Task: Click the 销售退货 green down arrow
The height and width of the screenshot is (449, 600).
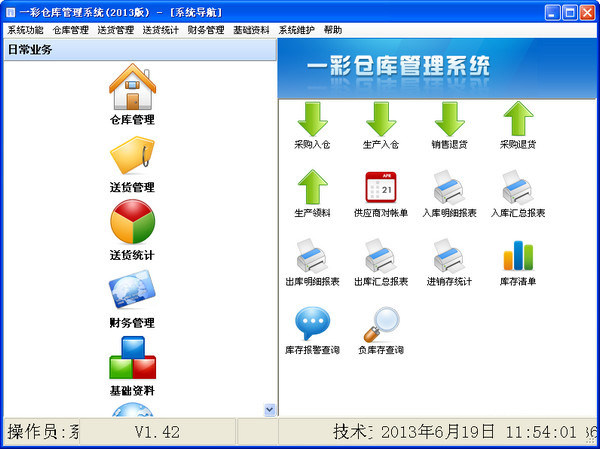Action: [x=450, y=119]
